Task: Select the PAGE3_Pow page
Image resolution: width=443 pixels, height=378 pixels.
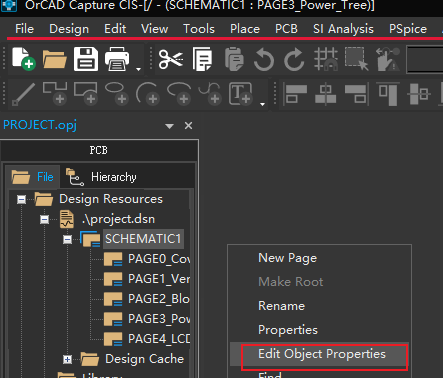Action: pyautogui.click(x=159, y=319)
